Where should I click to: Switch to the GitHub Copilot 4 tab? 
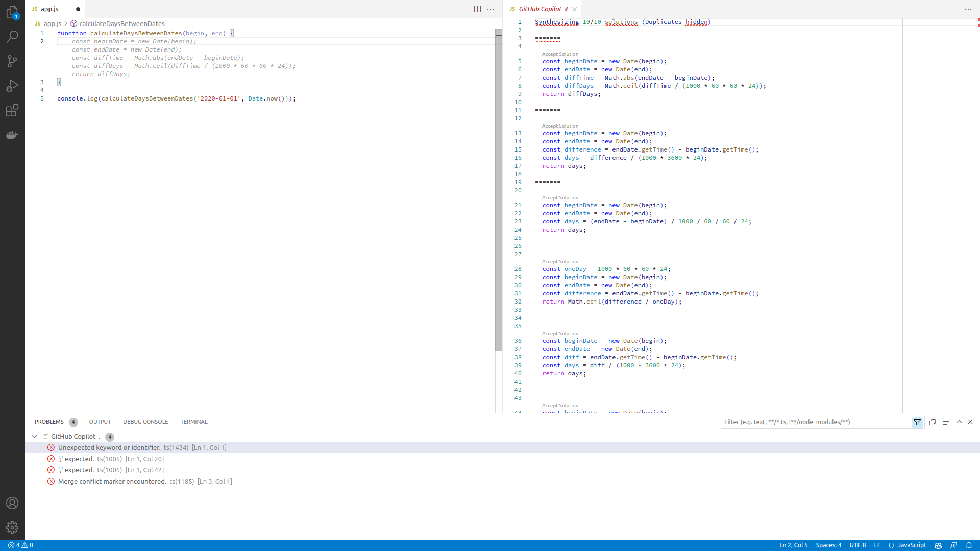point(542,9)
